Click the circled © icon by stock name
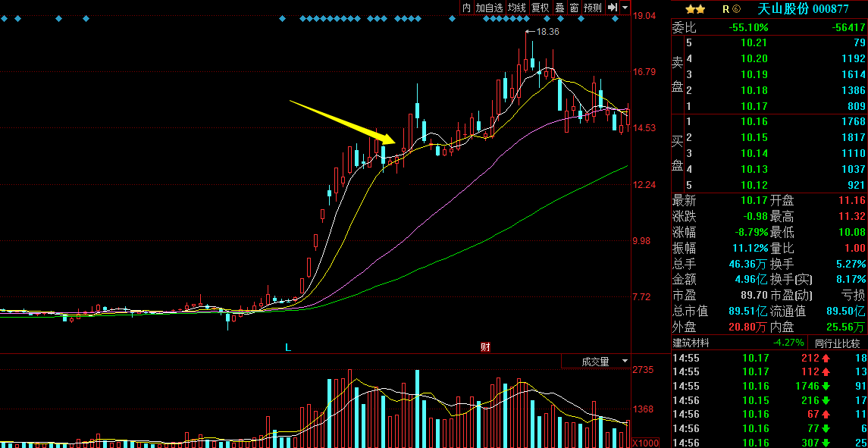This screenshot has height=448, width=868. tap(736, 9)
